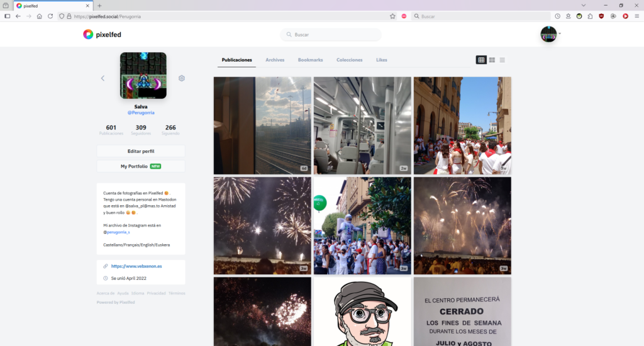
Task: Click the pixelfed logo in the header
Action: [102, 35]
